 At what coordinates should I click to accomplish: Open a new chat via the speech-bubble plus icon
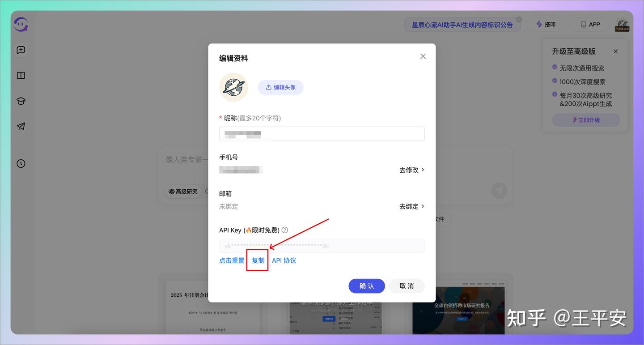pyautogui.click(x=21, y=50)
